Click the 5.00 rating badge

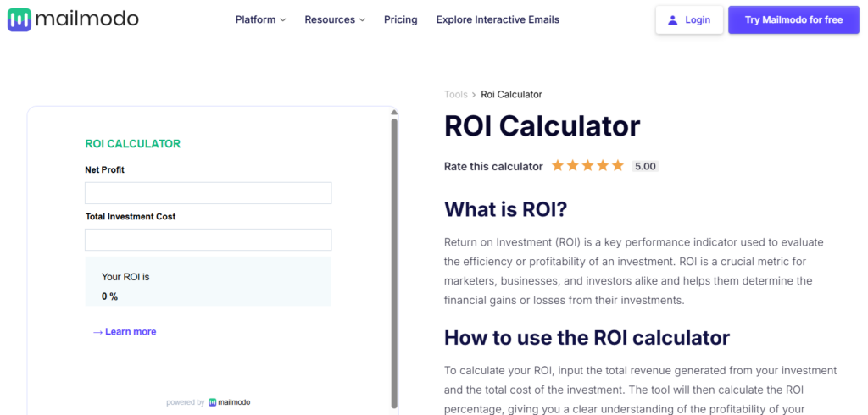(645, 166)
